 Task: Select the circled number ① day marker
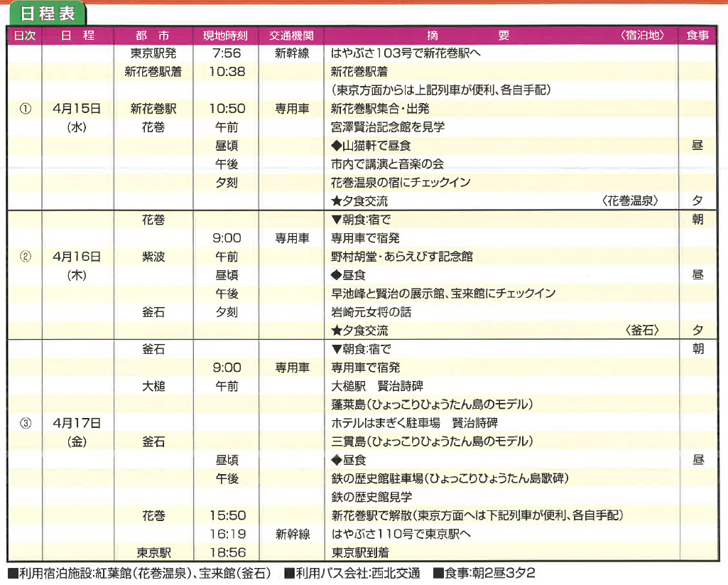[25, 109]
